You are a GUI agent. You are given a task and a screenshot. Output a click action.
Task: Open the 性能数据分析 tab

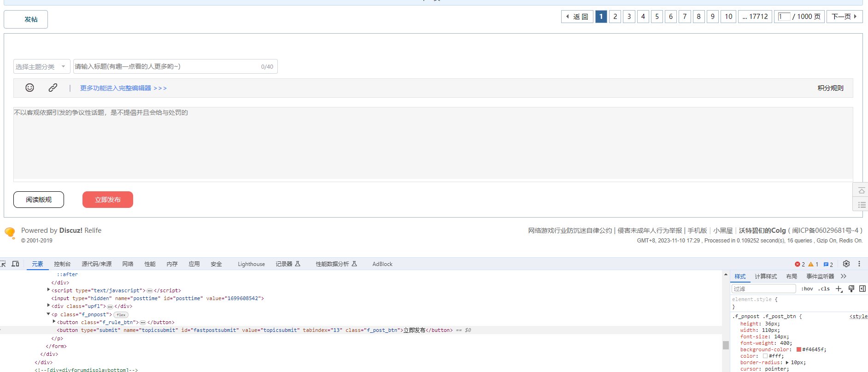click(x=336, y=264)
